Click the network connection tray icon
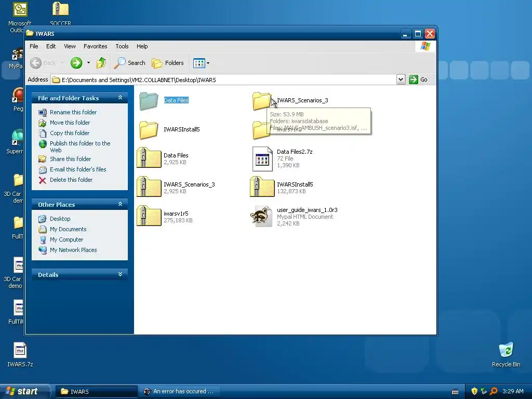Screen dimensions: 532x399 click(x=484, y=391)
